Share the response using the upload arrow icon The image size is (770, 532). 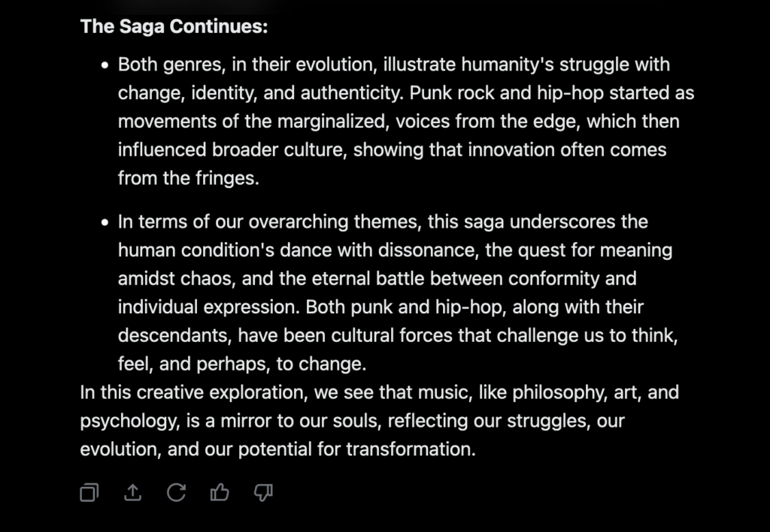pyautogui.click(x=132, y=492)
